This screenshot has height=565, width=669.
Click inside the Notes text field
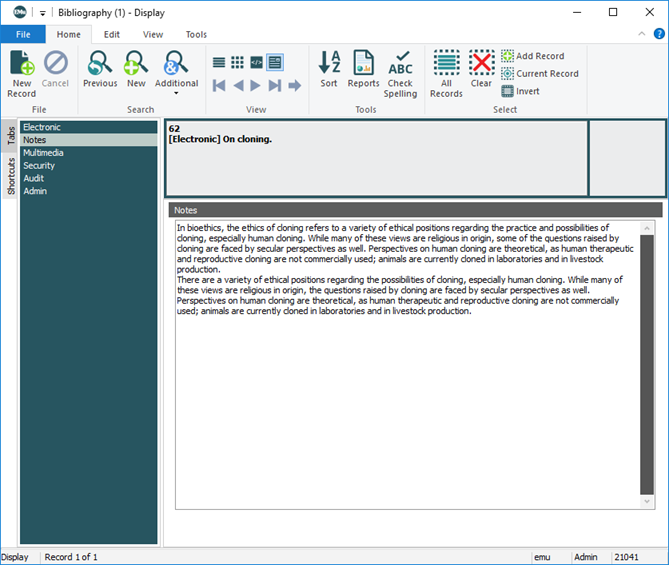click(400, 400)
